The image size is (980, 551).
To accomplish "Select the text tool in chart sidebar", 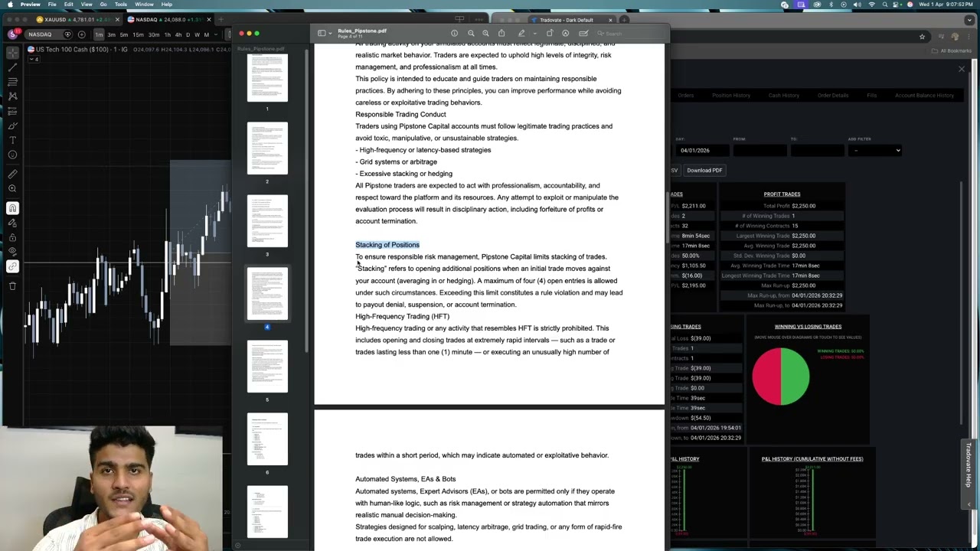I will pyautogui.click(x=12, y=140).
